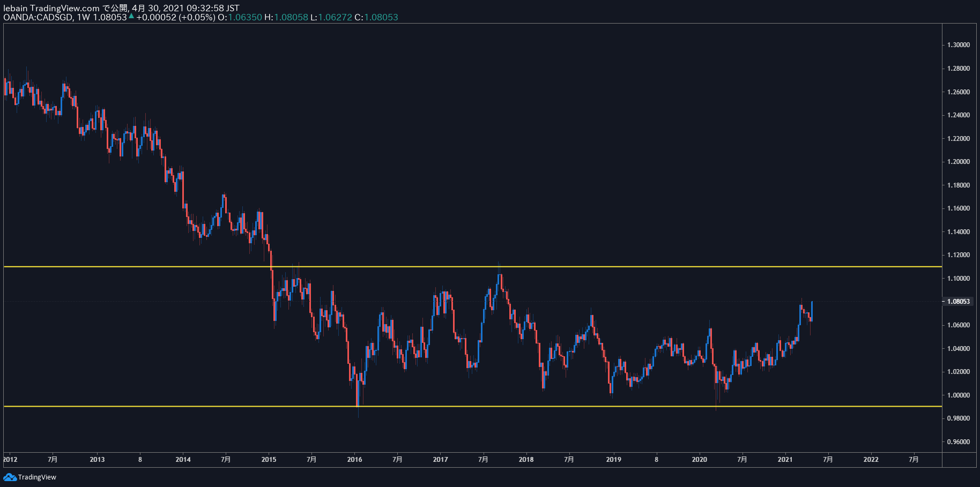This screenshot has width=980, height=487.
Task: Click the lower yellow horizontal line near 0.99
Action: point(472,407)
